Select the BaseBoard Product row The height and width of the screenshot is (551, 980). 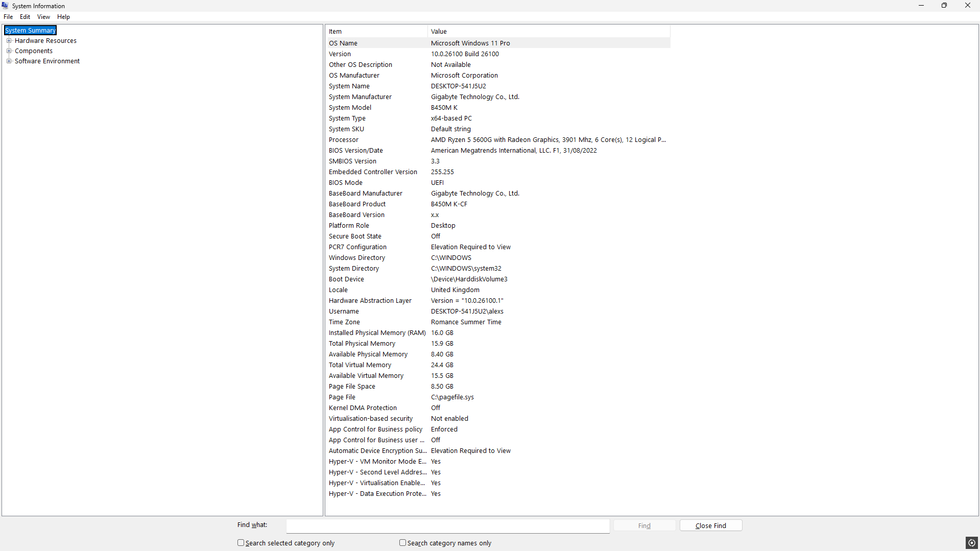pos(498,204)
